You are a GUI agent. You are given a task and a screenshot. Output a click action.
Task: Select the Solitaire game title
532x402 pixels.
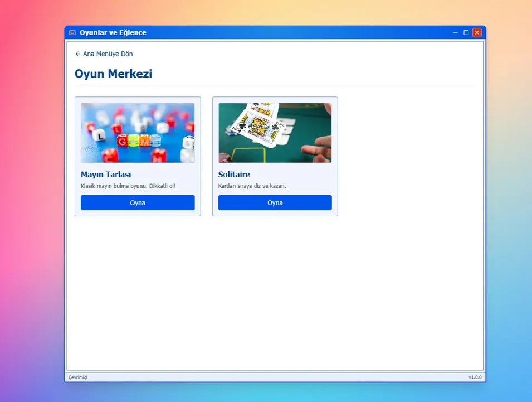[x=234, y=175]
